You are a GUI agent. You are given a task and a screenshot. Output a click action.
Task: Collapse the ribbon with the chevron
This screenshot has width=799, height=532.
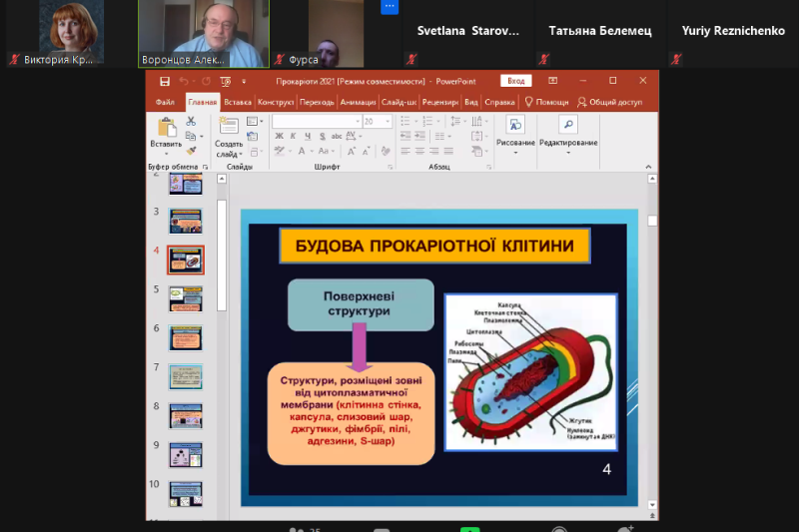click(x=648, y=167)
